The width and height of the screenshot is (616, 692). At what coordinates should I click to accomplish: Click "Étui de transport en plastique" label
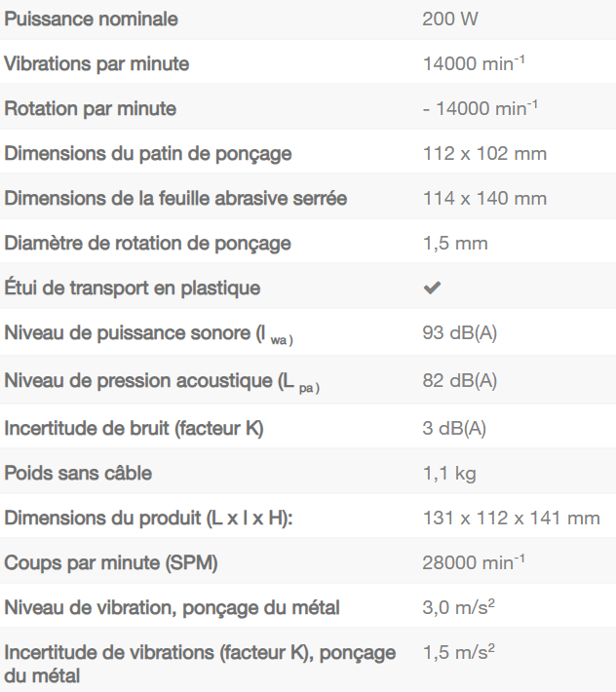(133, 288)
